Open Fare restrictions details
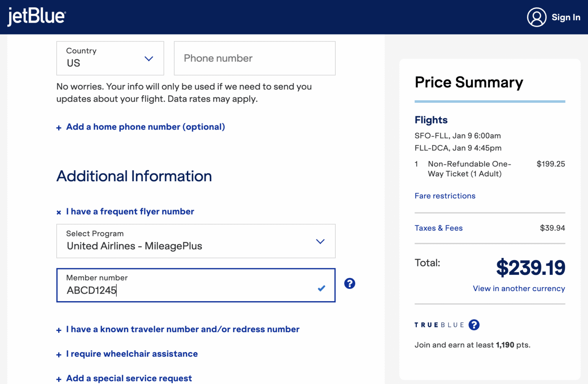Screen dimensions: 588x384 (445, 196)
